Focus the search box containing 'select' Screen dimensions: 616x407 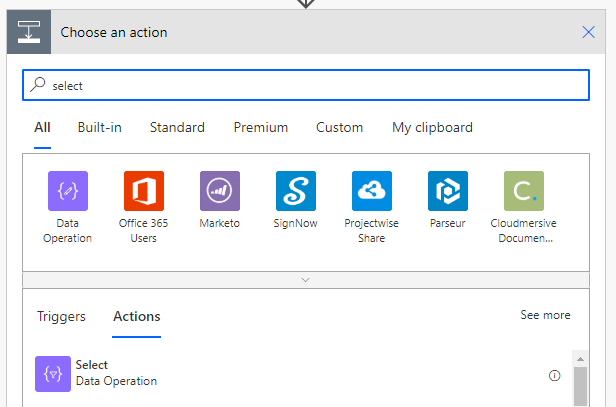[306, 85]
